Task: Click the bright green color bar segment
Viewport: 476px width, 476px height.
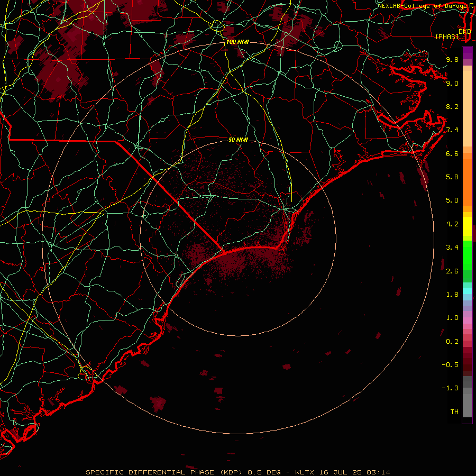Action: [x=467, y=255]
